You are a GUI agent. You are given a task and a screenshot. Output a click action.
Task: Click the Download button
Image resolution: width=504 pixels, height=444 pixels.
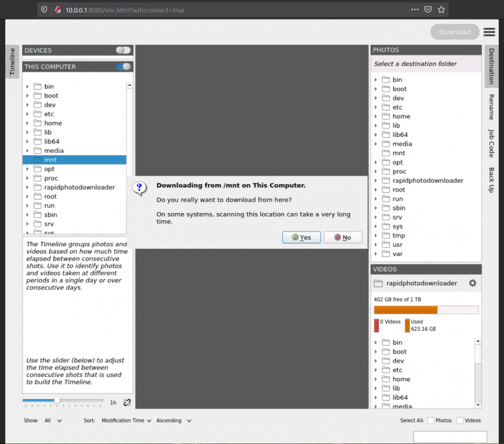coord(454,32)
